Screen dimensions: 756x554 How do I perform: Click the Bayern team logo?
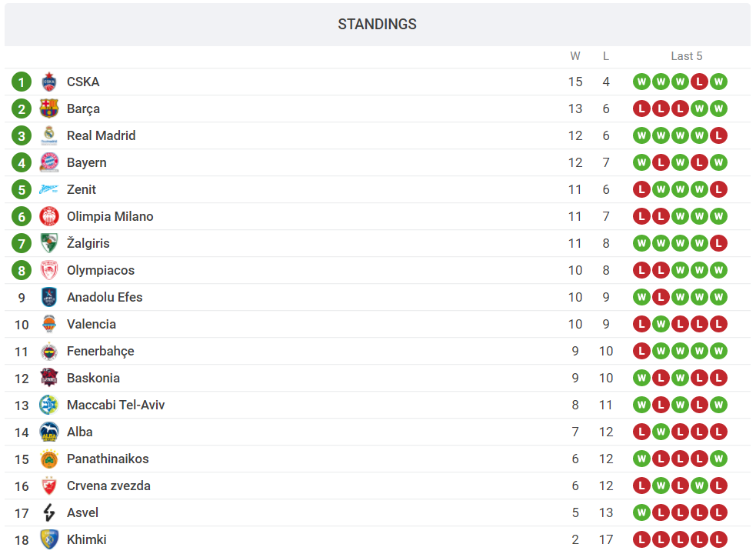(49, 162)
